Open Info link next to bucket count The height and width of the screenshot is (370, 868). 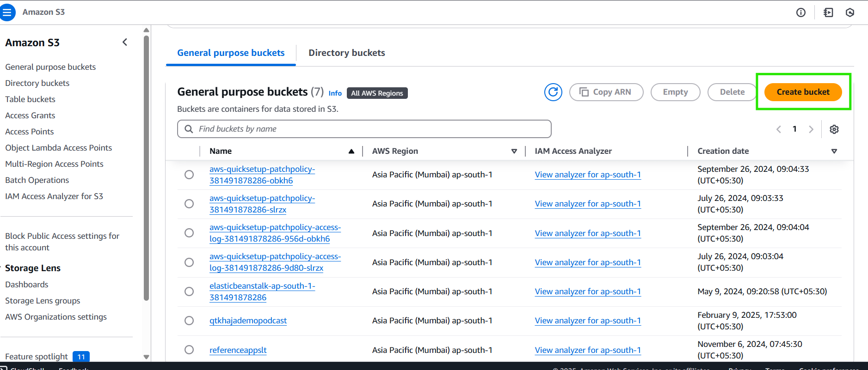[335, 93]
